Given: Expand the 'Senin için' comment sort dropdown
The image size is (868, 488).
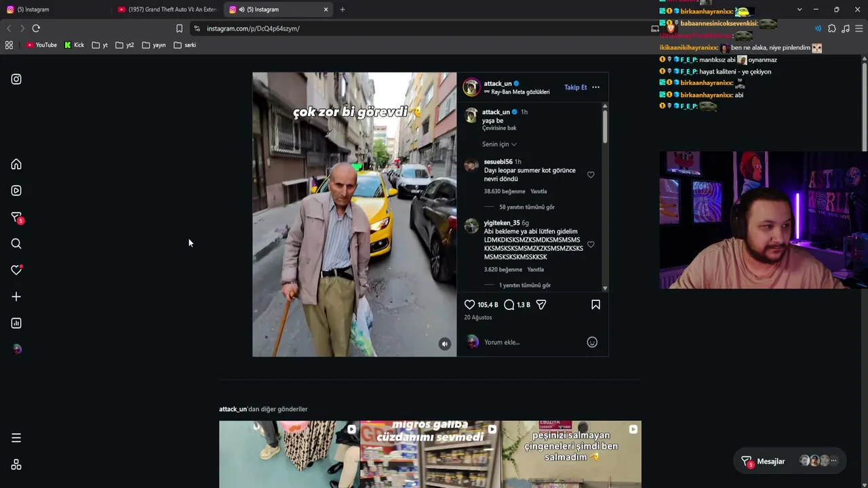Looking at the screenshot, I should tap(499, 144).
